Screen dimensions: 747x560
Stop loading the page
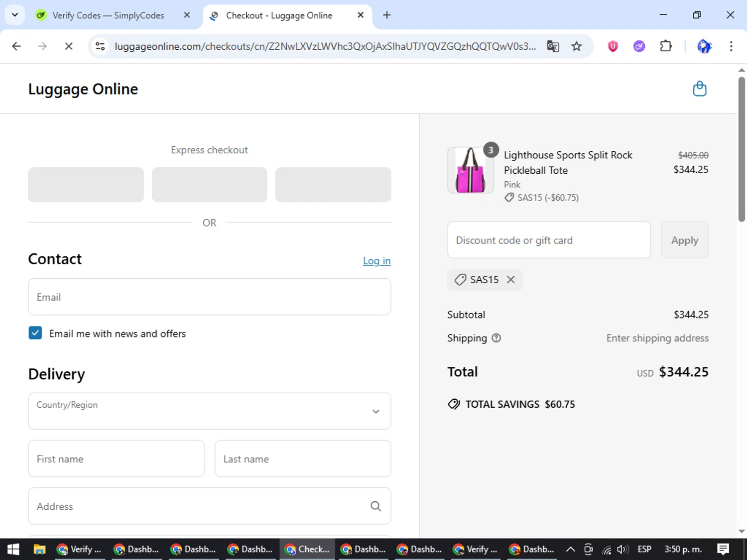[x=69, y=46]
